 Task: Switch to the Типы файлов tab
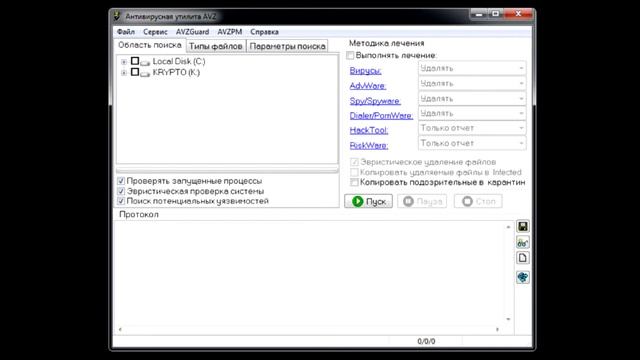[216, 47]
